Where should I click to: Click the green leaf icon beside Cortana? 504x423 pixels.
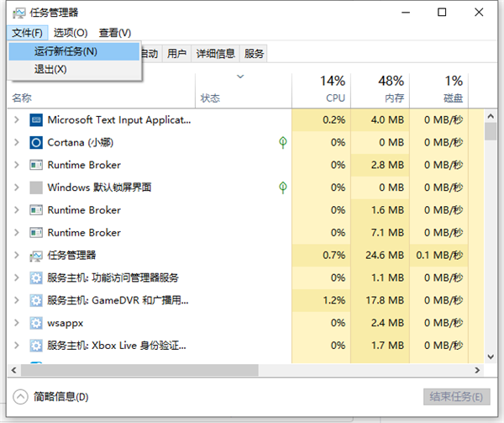284,143
